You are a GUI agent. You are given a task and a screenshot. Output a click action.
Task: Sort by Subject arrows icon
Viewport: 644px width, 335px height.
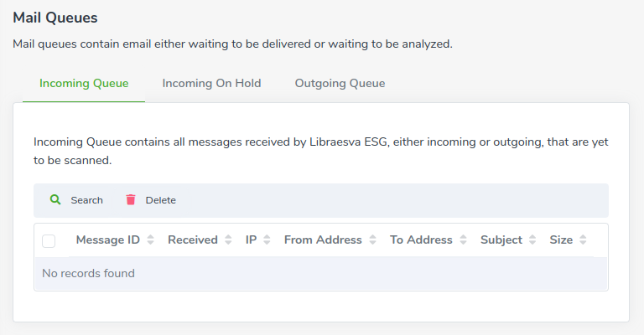pos(532,240)
